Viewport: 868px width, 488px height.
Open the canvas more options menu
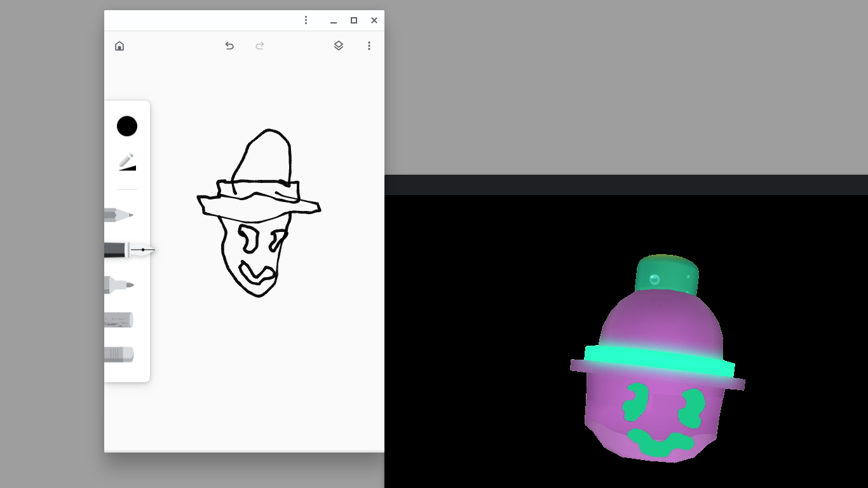pos(369,46)
